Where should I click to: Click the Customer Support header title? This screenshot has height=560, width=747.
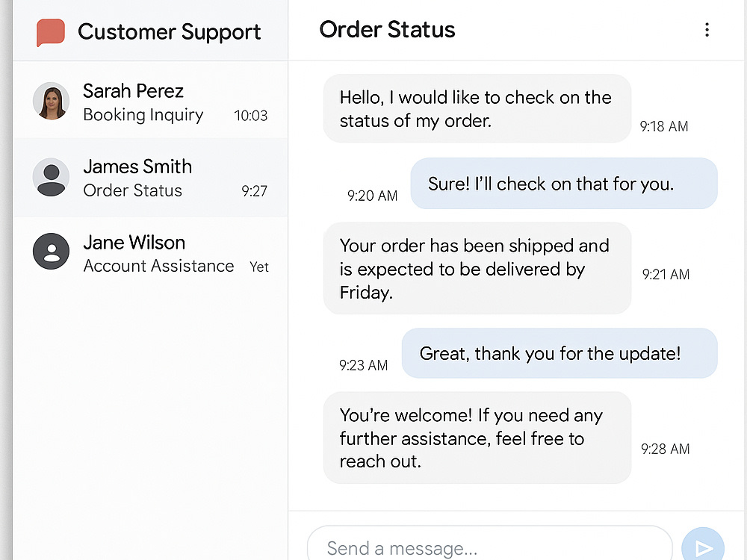tap(169, 32)
